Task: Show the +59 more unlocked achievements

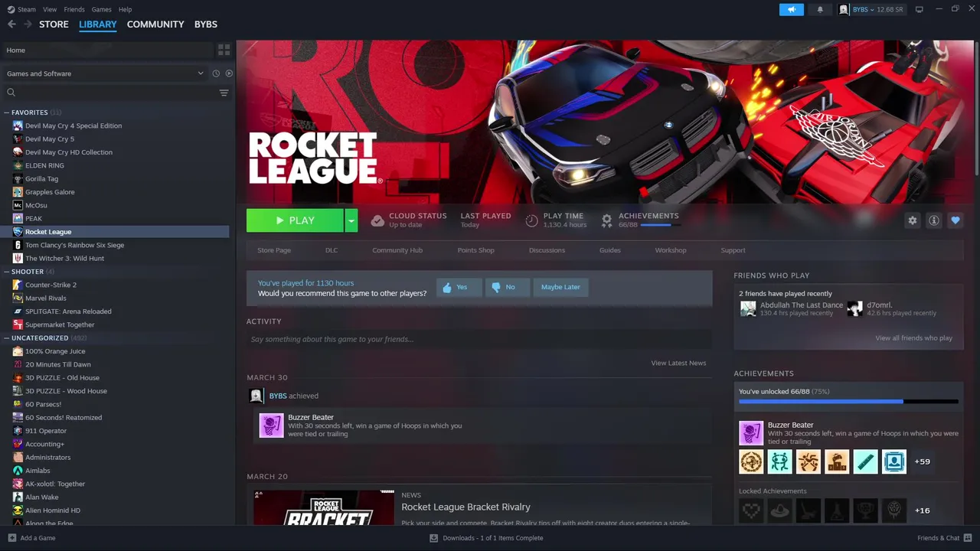Action: (x=922, y=461)
